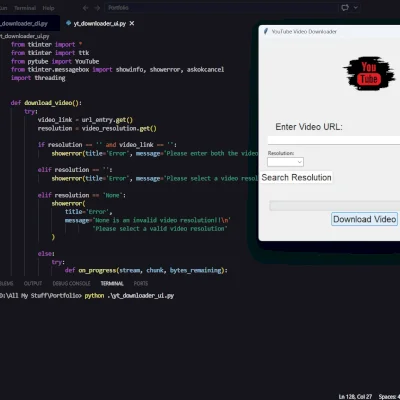Switch to the yt_downloader_cli.py tab
Image resolution: width=400 pixels, height=400 pixels.
click(24, 23)
